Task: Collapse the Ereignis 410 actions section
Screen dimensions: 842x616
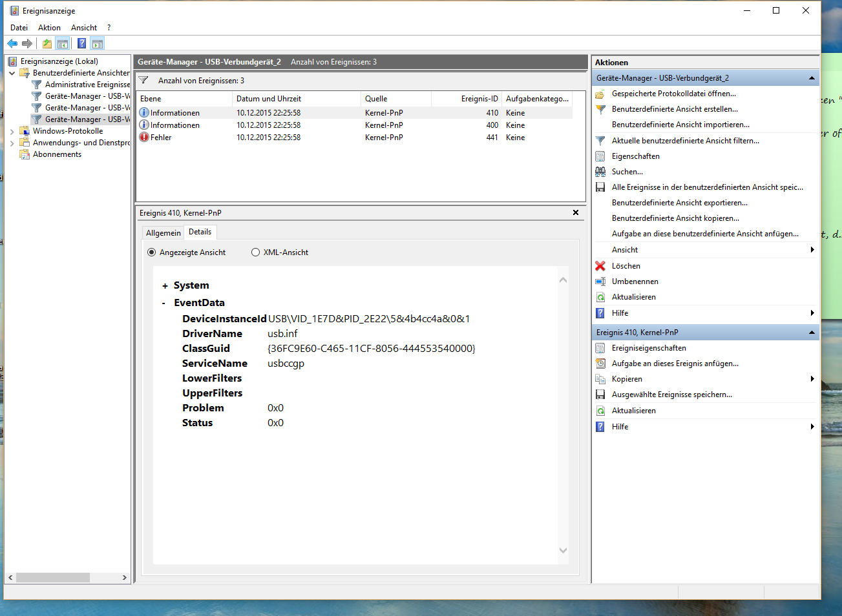Action: click(812, 333)
